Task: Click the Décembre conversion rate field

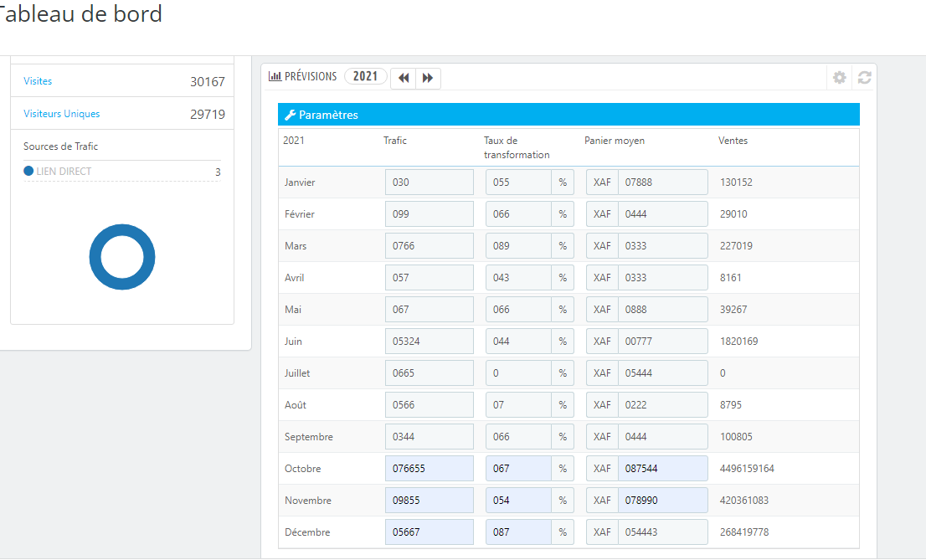Action: (518, 532)
